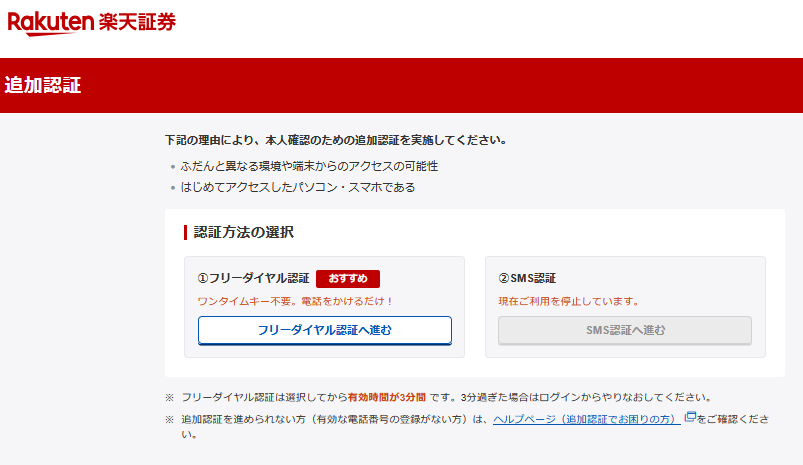Viewport: 803px width, 465px height.
Task: Click the ①フリーダイヤル認証 title text
Action: pyautogui.click(x=253, y=279)
